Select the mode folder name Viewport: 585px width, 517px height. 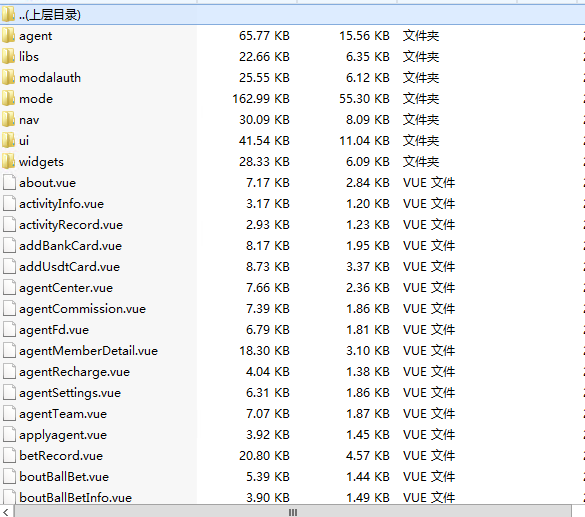[x=36, y=99]
